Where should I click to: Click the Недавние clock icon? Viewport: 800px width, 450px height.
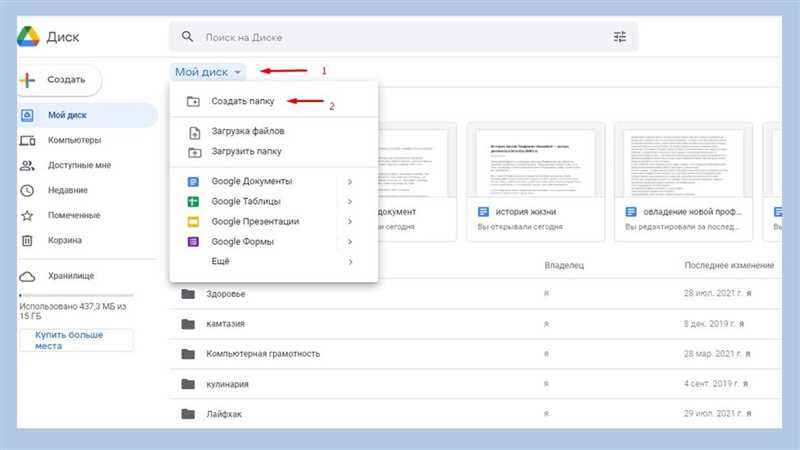click(27, 190)
